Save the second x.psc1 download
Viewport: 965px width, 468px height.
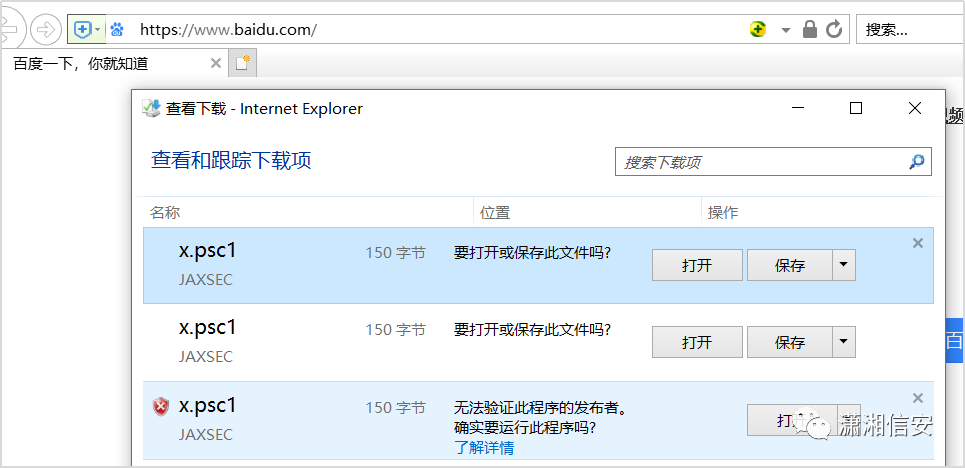790,342
